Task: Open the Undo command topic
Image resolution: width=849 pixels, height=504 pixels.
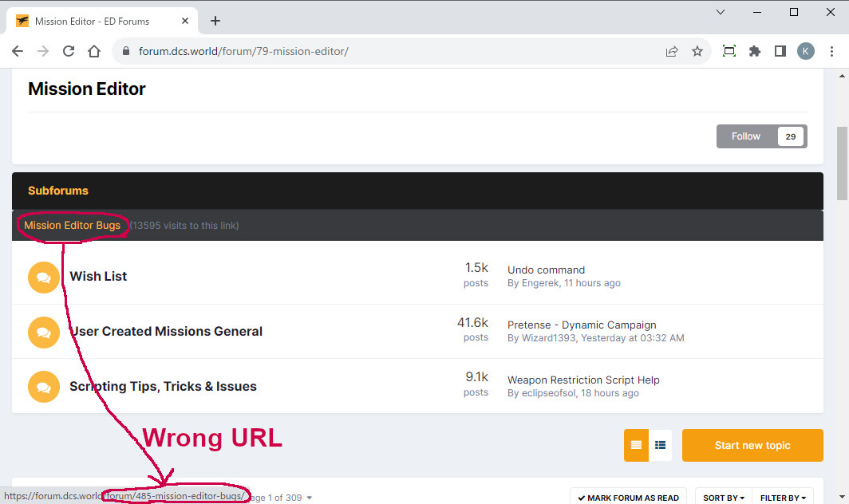Action: tap(546, 270)
